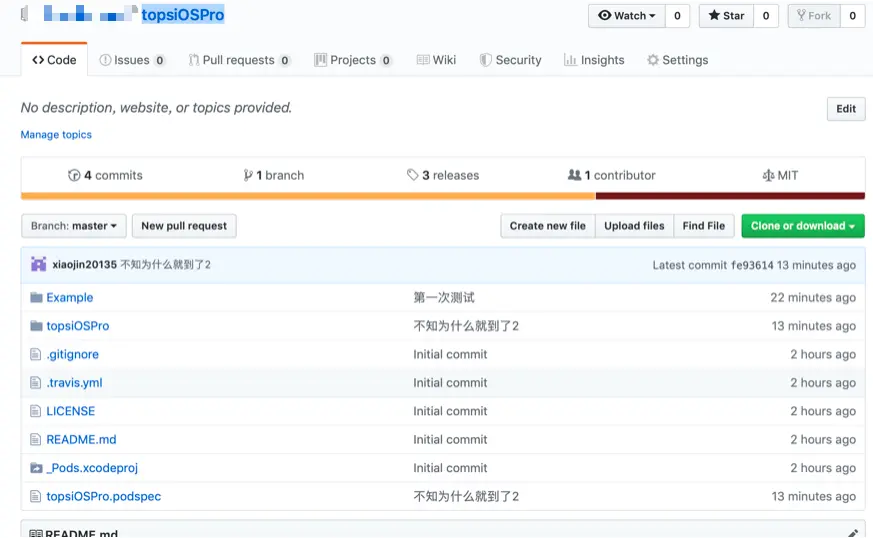
Task: Click the fork count 0
Action: tap(852, 16)
